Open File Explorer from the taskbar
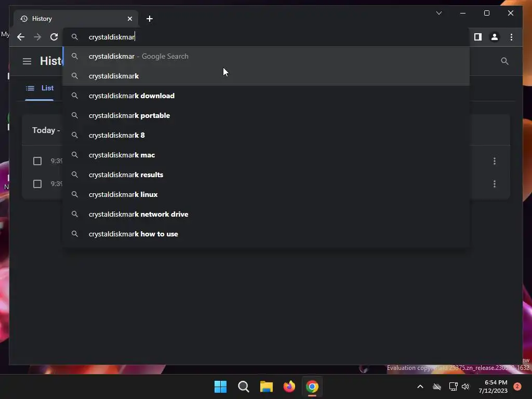 (x=267, y=387)
